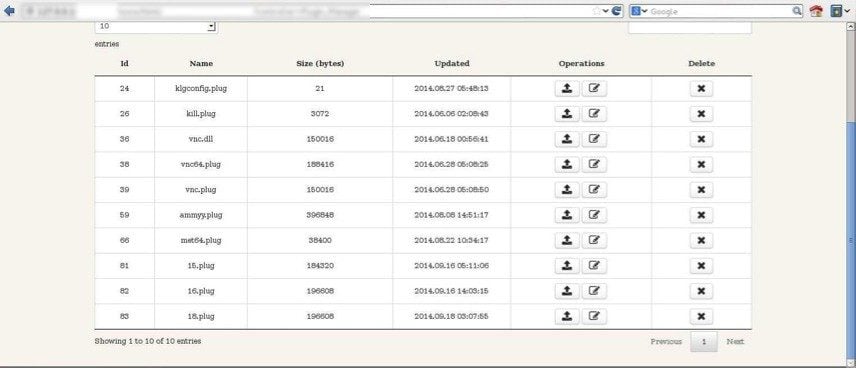Click upload icon for klgconfig.plug row

click(x=567, y=89)
